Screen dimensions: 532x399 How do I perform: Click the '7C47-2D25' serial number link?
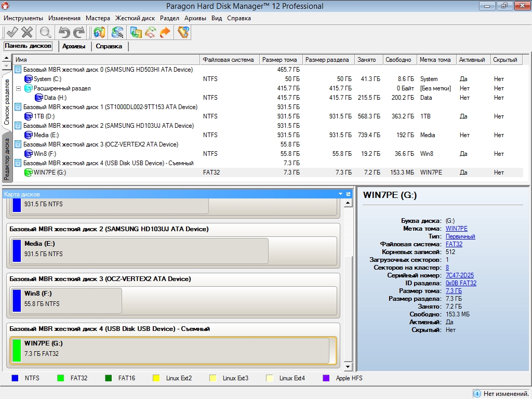coord(460,275)
